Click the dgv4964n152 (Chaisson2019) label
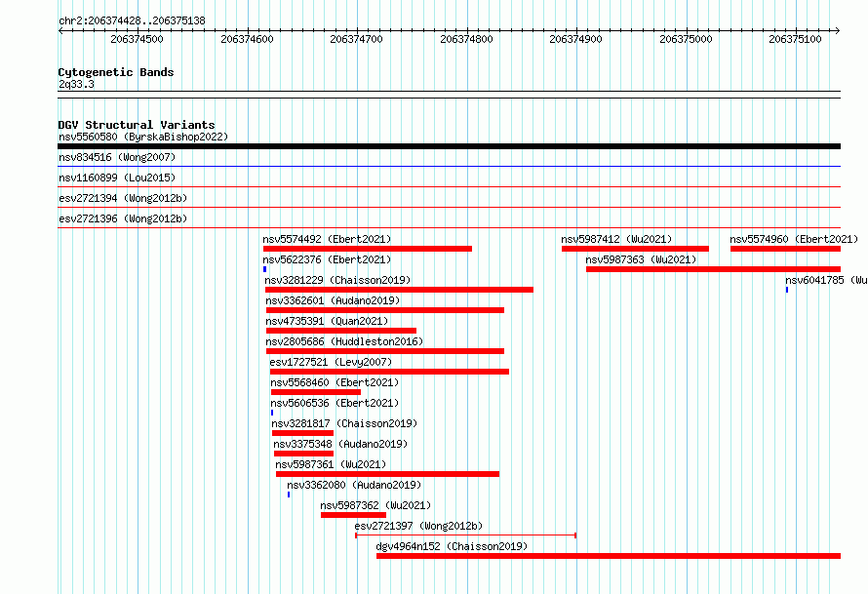The height and width of the screenshot is (594, 868). pos(452,546)
